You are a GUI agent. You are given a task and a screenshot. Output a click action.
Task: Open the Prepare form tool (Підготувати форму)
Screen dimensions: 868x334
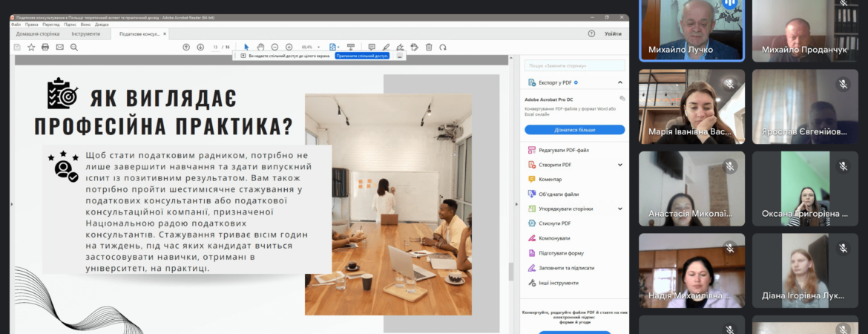(556, 253)
